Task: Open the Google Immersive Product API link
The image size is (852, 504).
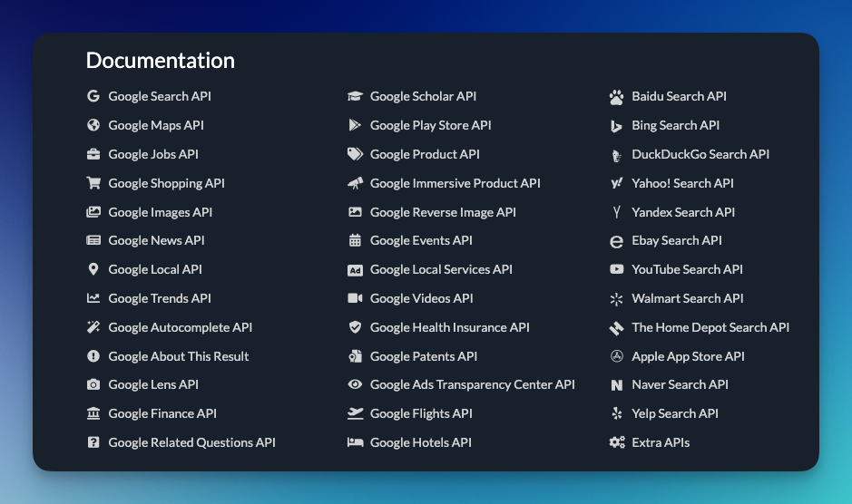Action: [455, 183]
